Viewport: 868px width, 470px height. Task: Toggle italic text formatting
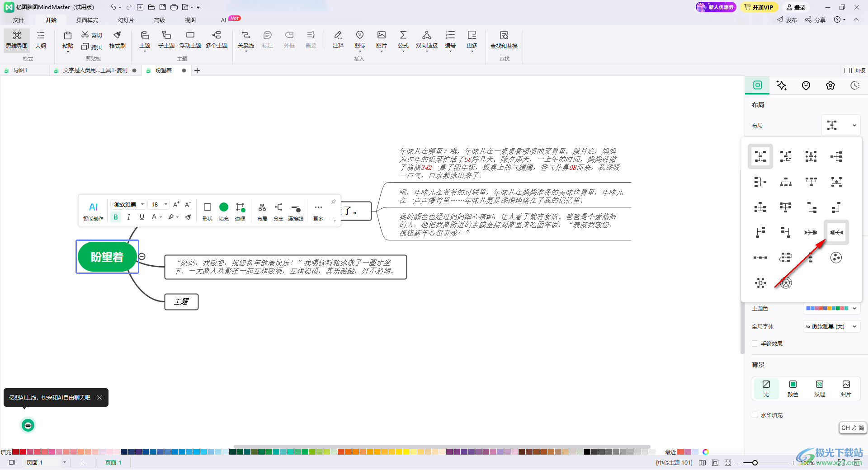tap(129, 217)
